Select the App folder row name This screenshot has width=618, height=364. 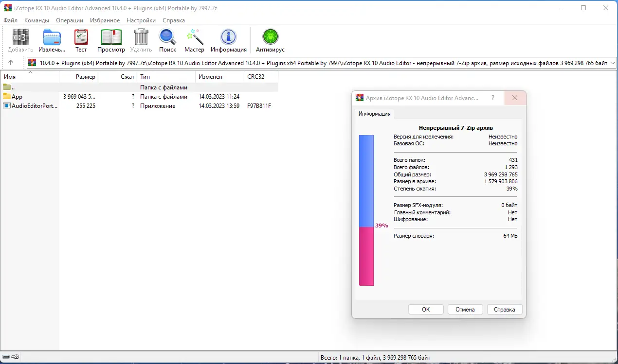point(17,97)
